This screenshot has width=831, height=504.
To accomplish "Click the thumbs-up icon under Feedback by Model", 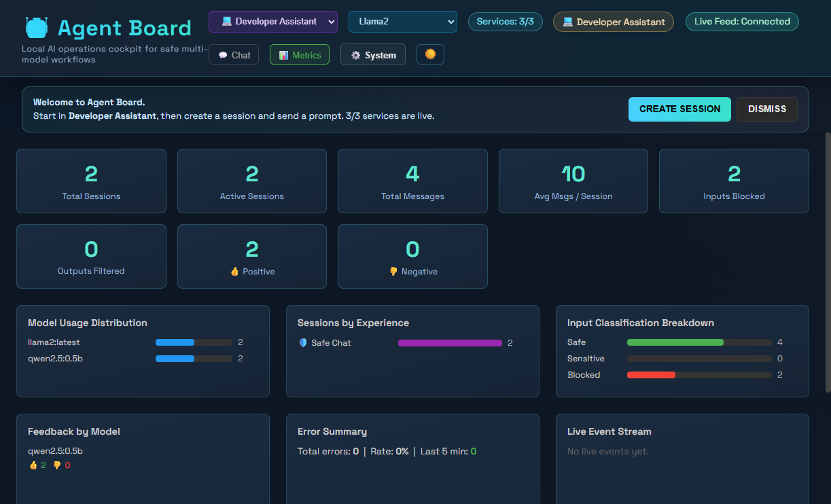I will click(33, 465).
